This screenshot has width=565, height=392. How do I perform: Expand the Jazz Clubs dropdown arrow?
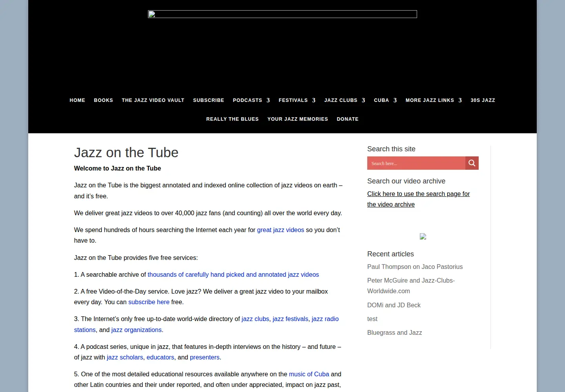click(364, 100)
